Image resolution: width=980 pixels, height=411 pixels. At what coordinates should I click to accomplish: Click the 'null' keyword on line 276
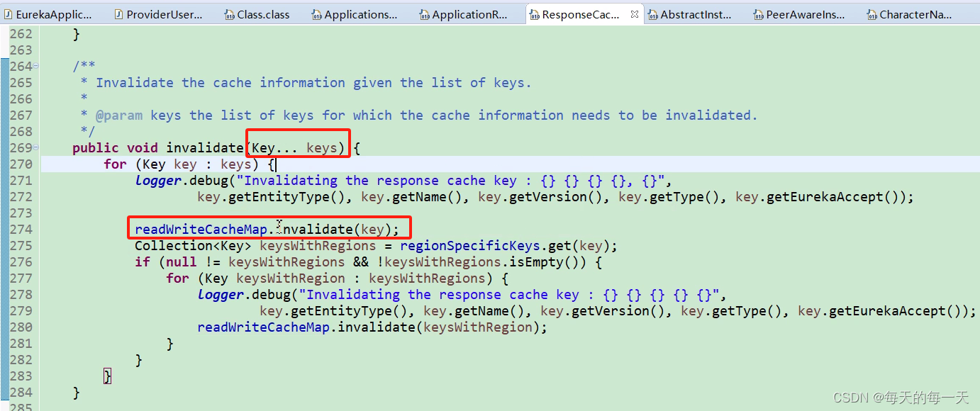[x=182, y=261]
